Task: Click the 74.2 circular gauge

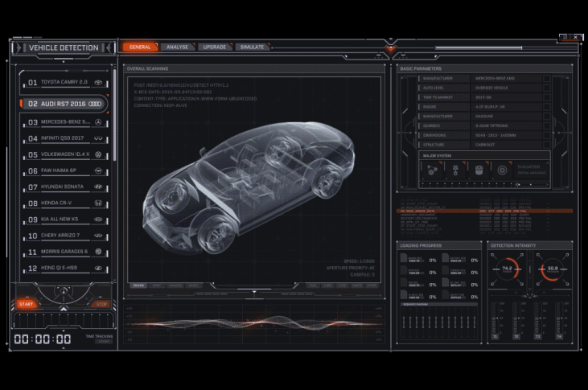Action: [x=507, y=269]
